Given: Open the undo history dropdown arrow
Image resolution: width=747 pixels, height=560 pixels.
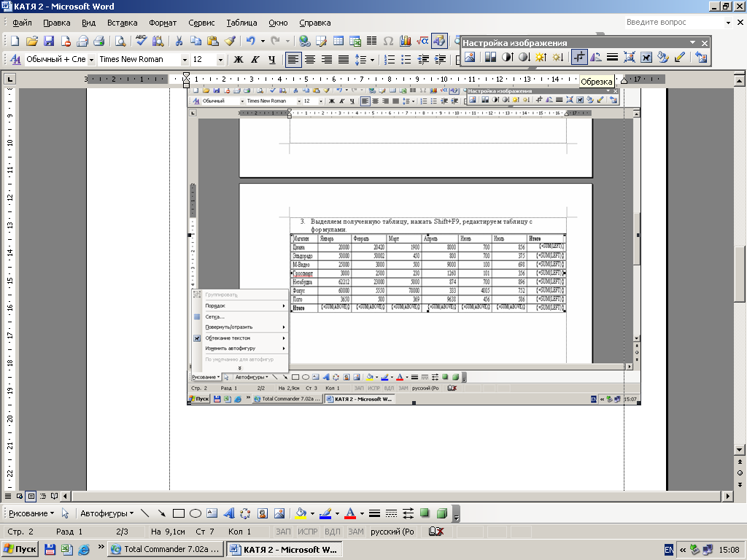Looking at the screenshot, I should [263, 42].
